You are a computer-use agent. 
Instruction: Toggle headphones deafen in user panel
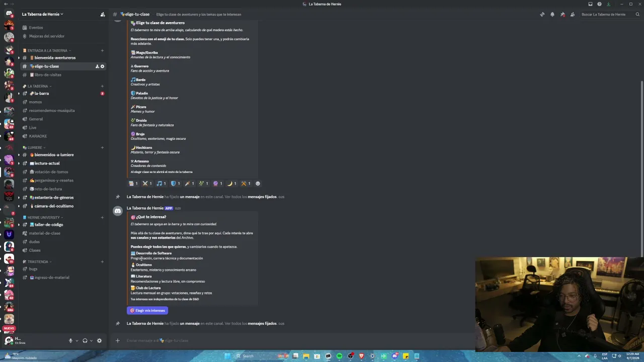[x=85, y=340]
